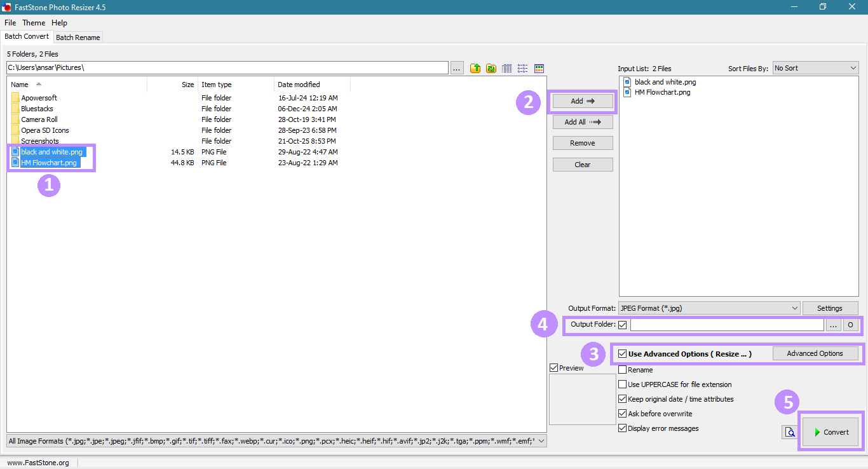Open output format Settings
Image resolution: width=868 pixels, height=469 pixels.
pos(830,308)
